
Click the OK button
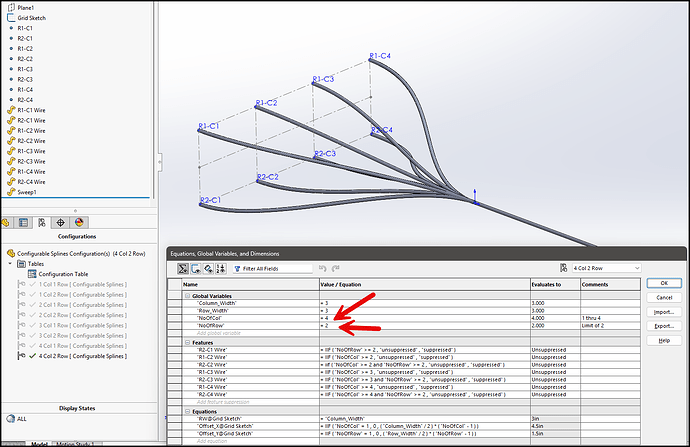coord(664,283)
